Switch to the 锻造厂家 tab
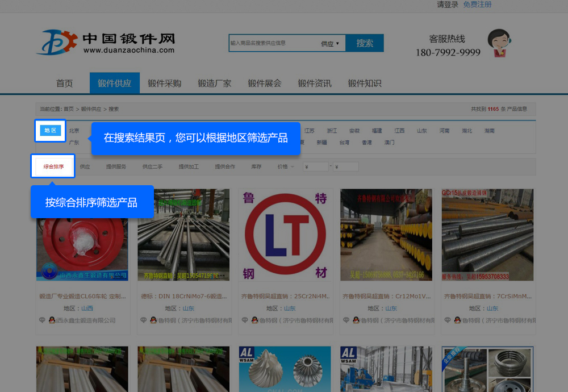The image size is (568, 392). pos(214,84)
